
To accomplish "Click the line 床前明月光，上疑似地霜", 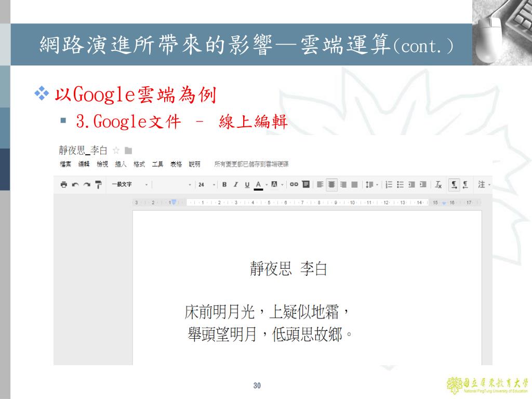I will [x=267, y=312].
